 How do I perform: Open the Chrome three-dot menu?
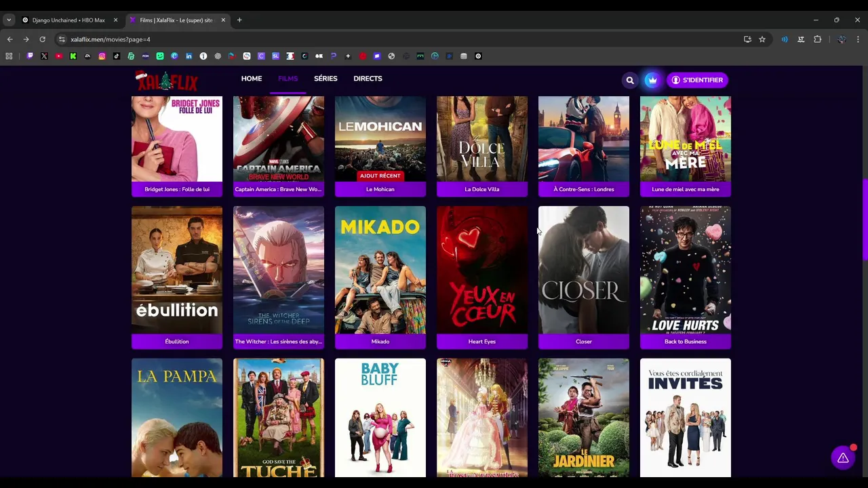click(x=858, y=39)
